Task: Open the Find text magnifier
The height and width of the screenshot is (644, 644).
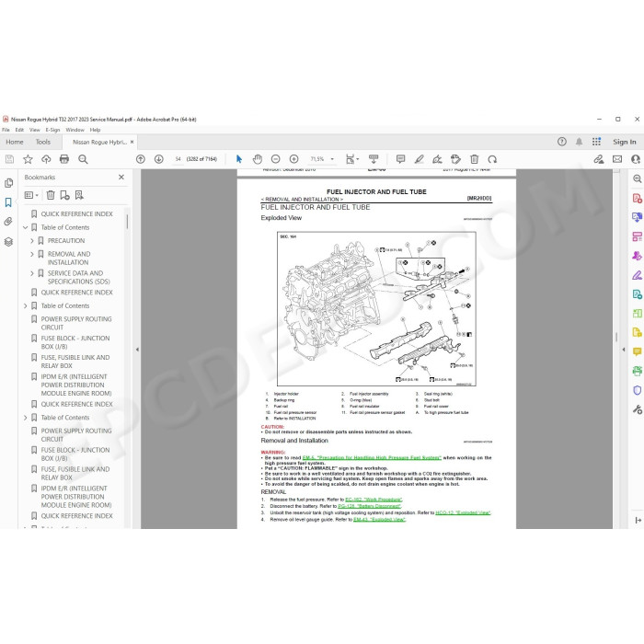Action: pos(83,159)
